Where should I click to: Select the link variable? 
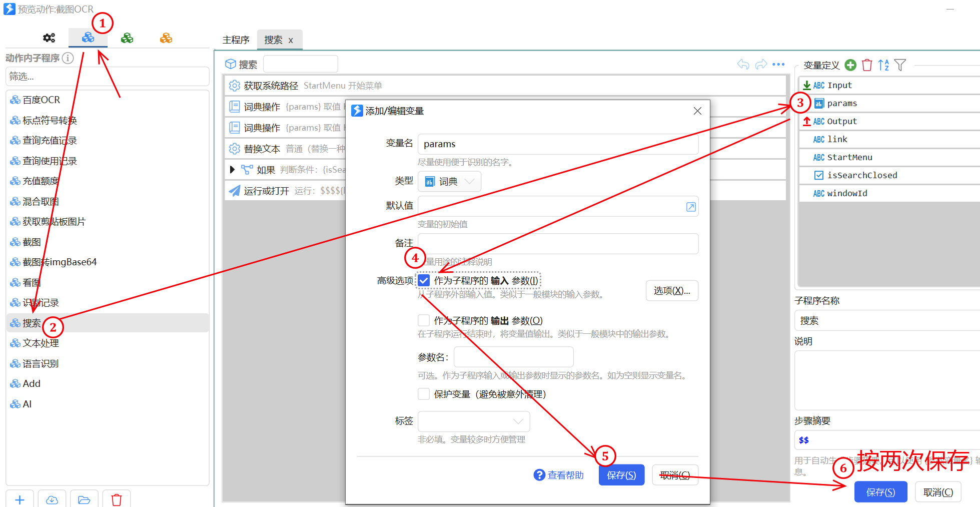coord(889,139)
